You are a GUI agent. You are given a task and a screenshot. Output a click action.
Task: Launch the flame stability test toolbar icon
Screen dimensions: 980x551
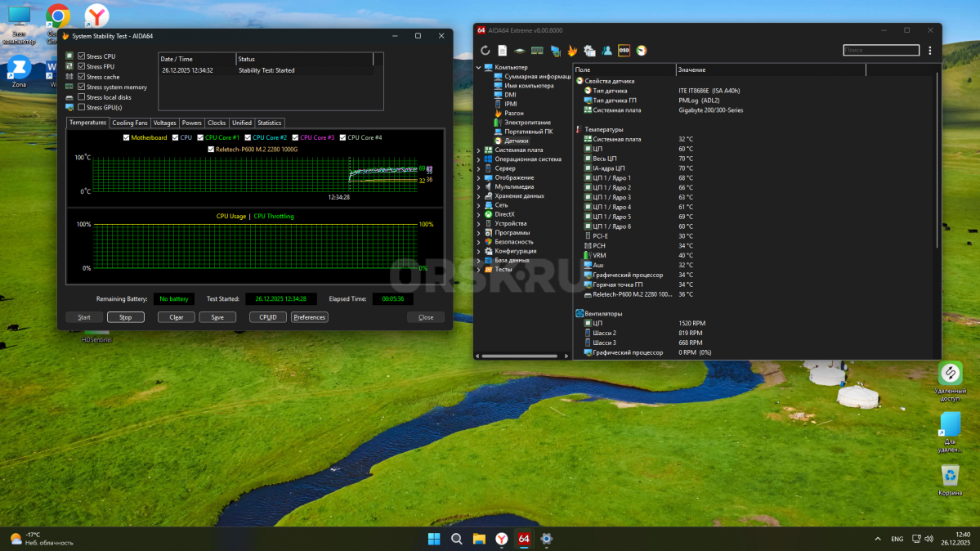click(x=572, y=51)
